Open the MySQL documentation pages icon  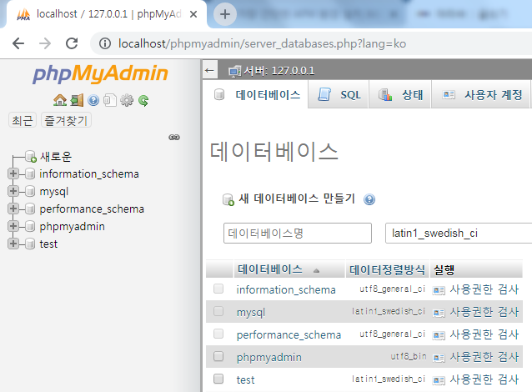tap(110, 100)
